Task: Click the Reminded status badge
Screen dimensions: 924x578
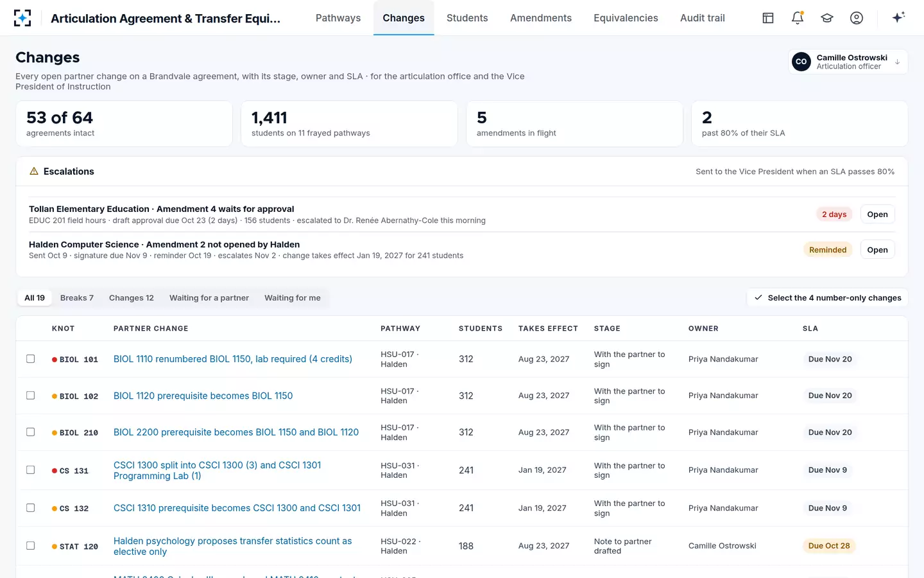Action: (828, 250)
